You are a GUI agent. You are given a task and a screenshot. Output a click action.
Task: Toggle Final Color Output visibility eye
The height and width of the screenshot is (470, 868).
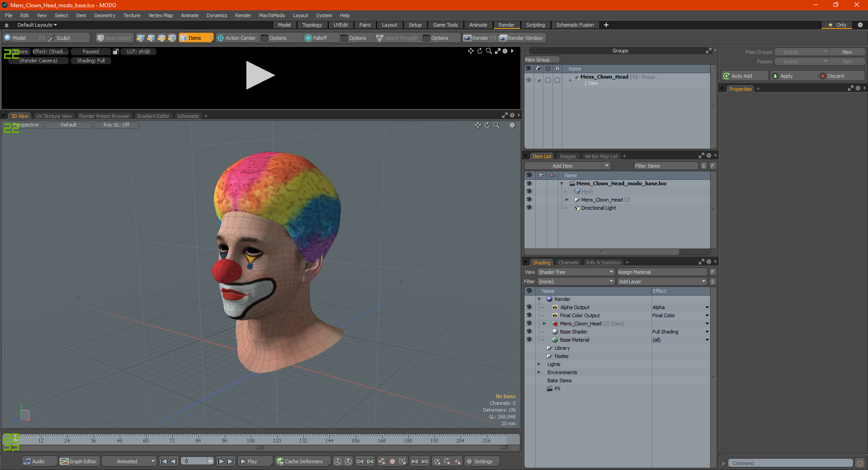[529, 315]
